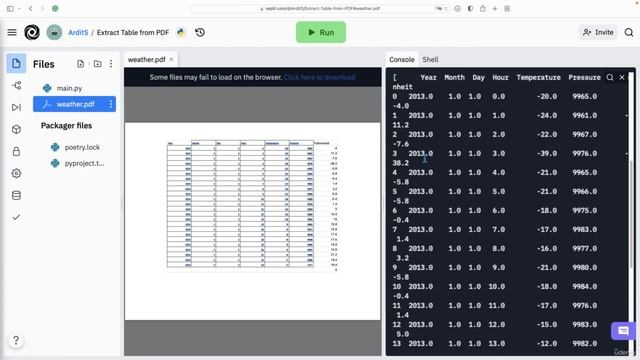The height and width of the screenshot is (360, 640).
Task: Switch to the Console tab
Action: 402,60
